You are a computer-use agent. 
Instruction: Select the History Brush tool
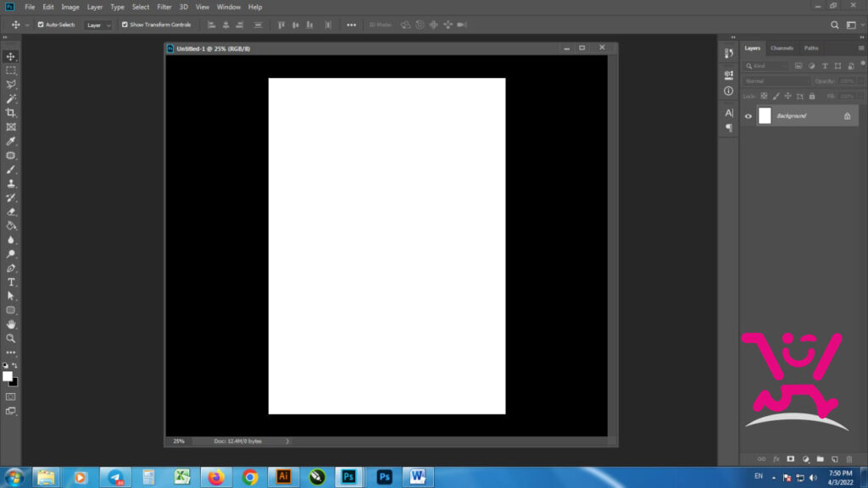point(10,197)
